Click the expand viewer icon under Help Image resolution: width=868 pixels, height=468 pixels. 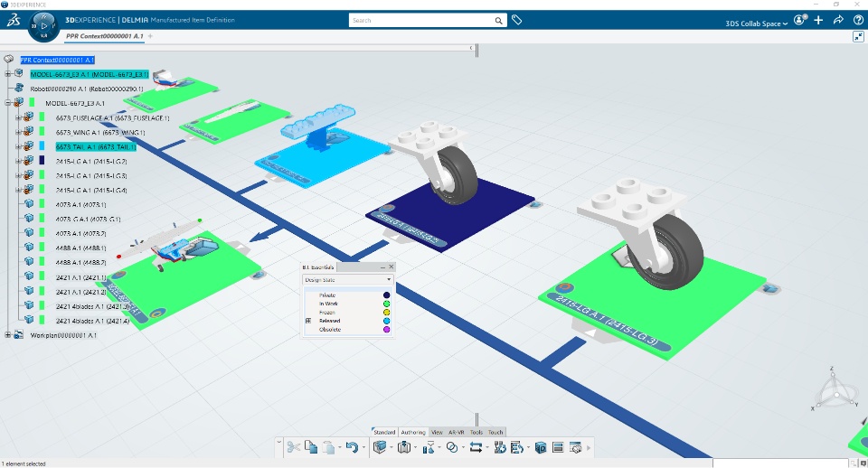tap(858, 36)
